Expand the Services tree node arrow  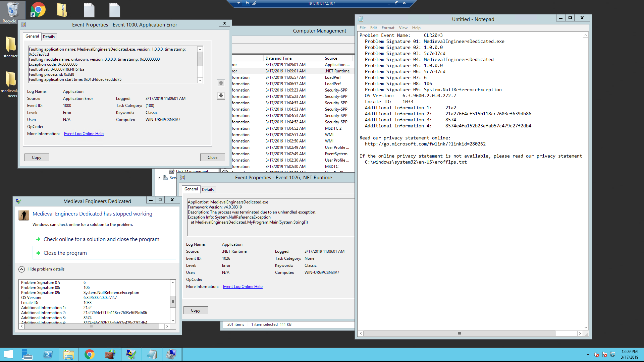tap(159, 178)
